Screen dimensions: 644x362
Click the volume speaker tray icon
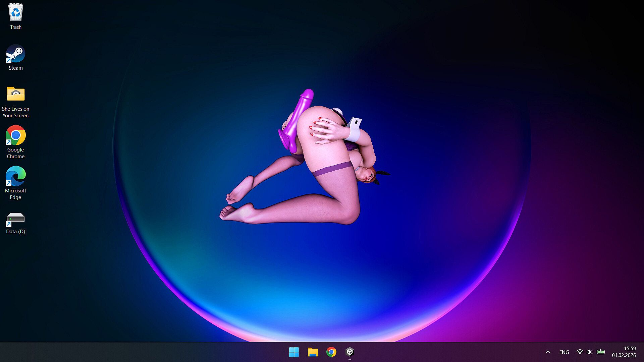point(589,352)
